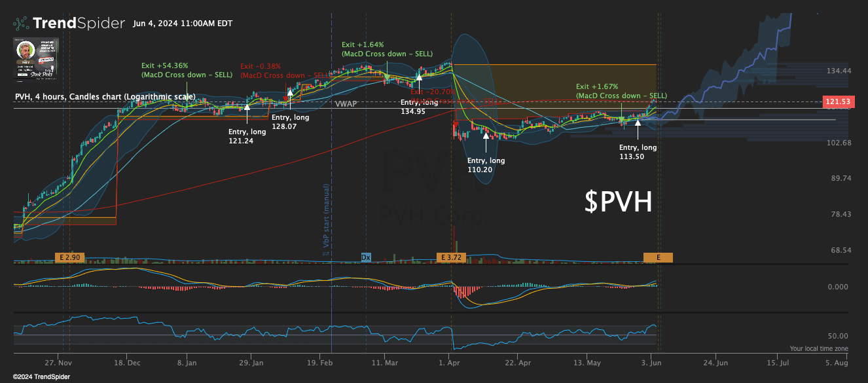Click the orange upcoming E earnings badge

[658, 257]
